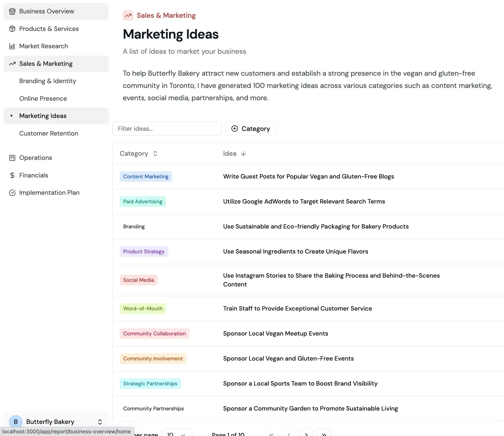Image resolution: width=504 pixels, height=436 pixels.
Task: Click the Financials dollar sign icon
Action: point(12,175)
